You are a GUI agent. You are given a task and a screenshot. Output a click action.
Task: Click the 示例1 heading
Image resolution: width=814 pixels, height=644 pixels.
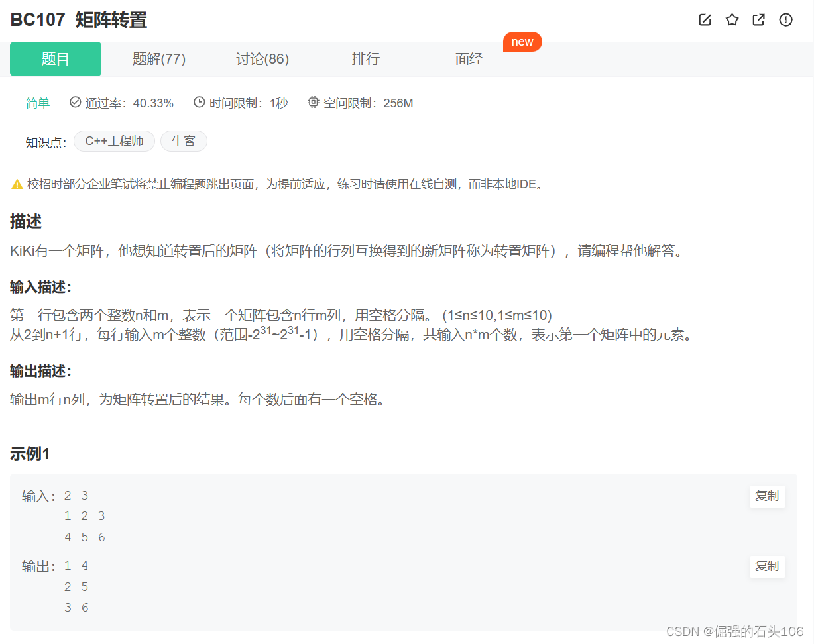(x=30, y=454)
